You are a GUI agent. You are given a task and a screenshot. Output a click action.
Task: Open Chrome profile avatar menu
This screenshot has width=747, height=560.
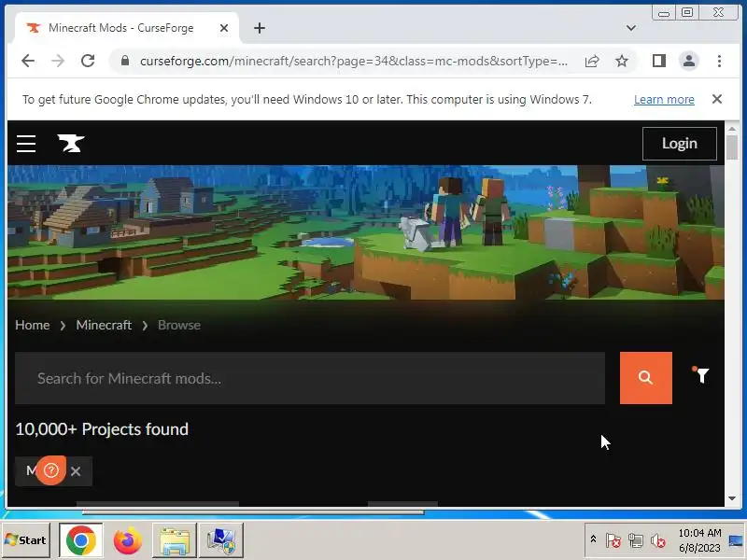[x=689, y=61]
